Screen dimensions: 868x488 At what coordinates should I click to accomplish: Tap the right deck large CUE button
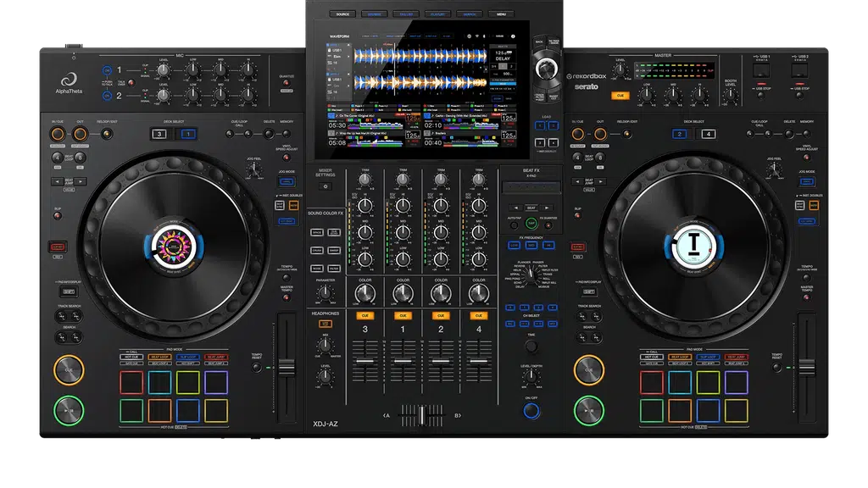pyautogui.click(x=589, y=369)
